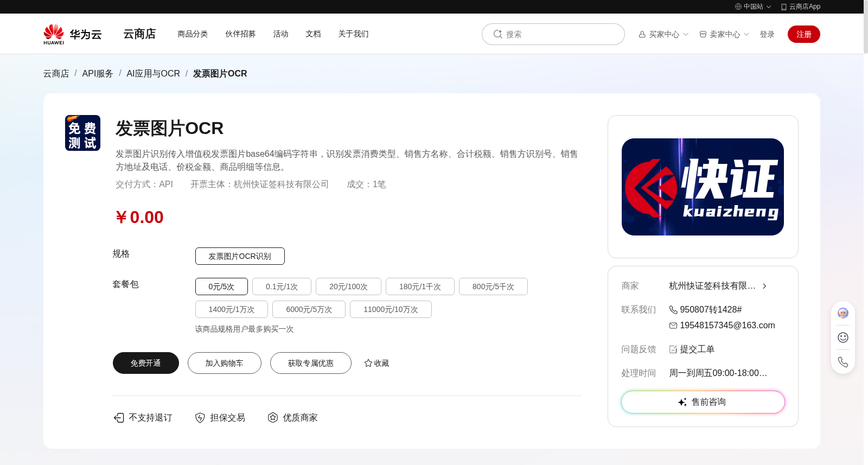Viewport: 868px width, 465px height.
Task: Click the AI应用与OCR breadcrumb link
Action: click(x=154, y=73)
